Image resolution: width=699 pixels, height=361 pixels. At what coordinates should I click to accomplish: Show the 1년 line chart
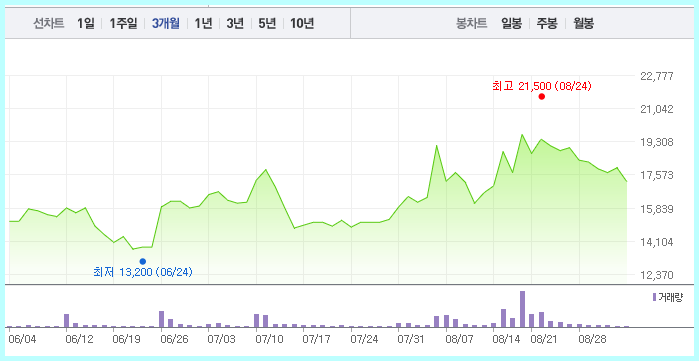pos(203,23)
